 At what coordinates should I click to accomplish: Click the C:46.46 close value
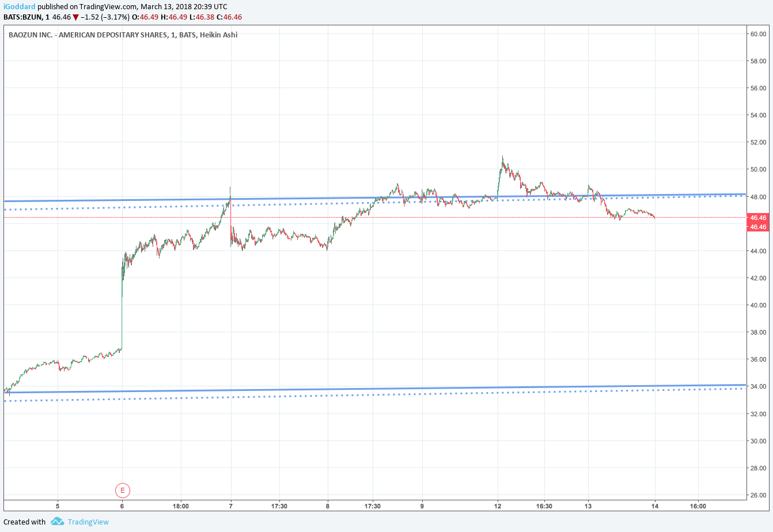[229, 17]
